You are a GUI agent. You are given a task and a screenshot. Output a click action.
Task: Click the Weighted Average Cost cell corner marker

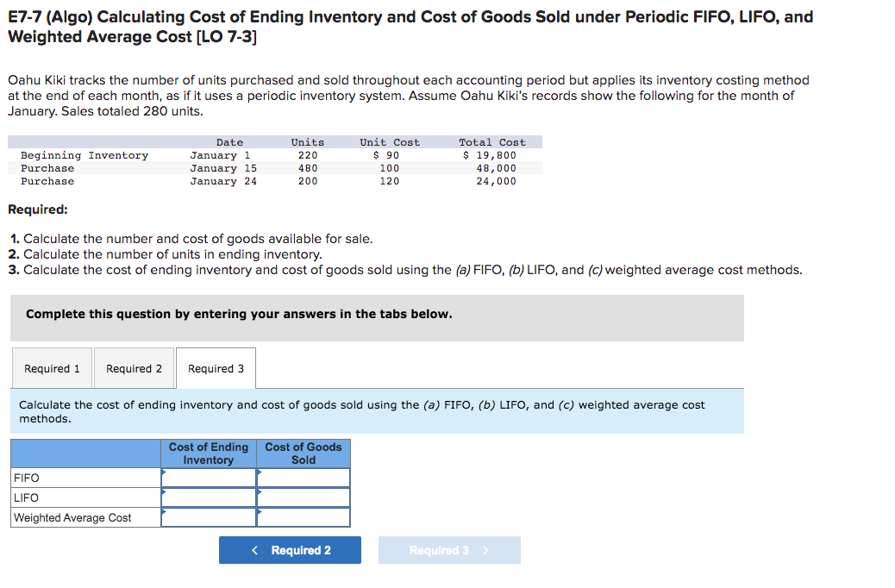pos(163,510)
